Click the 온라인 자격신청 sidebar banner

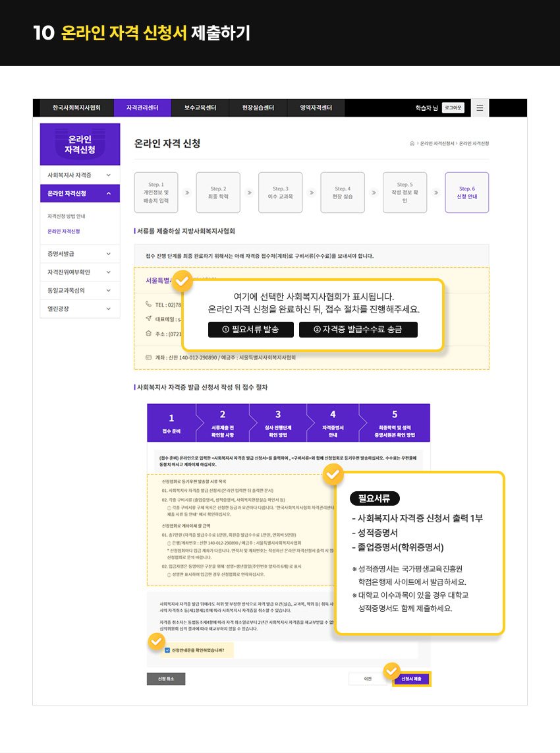(80, 144)
